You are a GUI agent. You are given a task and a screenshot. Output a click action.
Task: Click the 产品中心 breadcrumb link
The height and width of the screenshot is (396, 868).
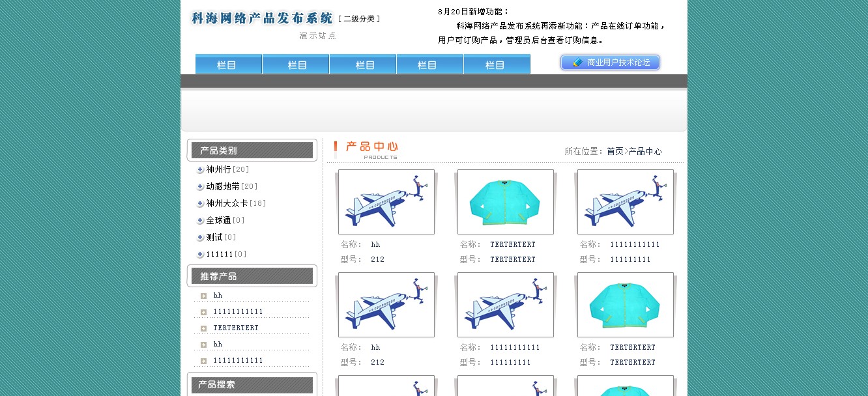645,151
